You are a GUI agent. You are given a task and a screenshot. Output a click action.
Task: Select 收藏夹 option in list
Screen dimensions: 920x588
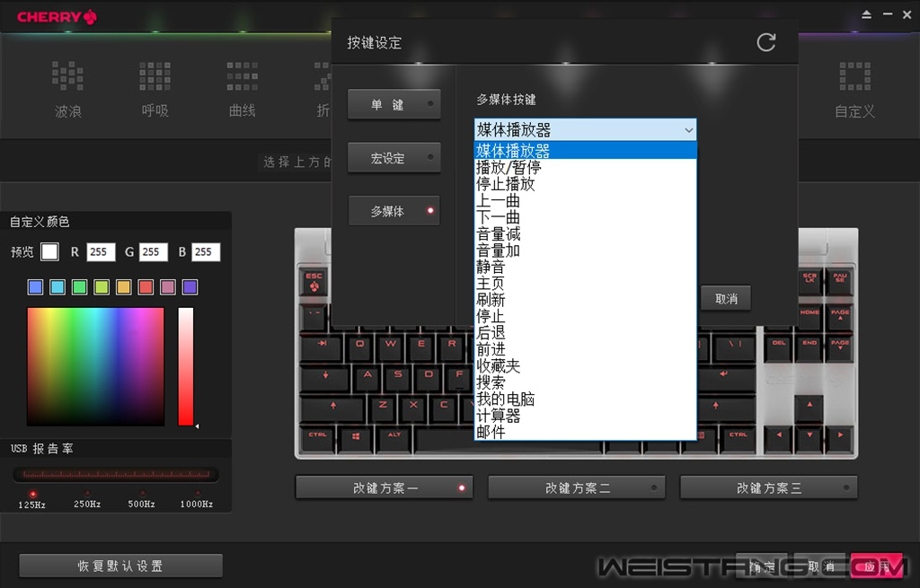[585, 366]
